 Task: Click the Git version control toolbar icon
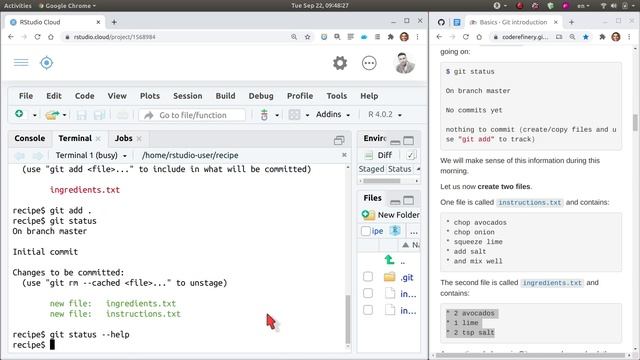tap(264, 115)
